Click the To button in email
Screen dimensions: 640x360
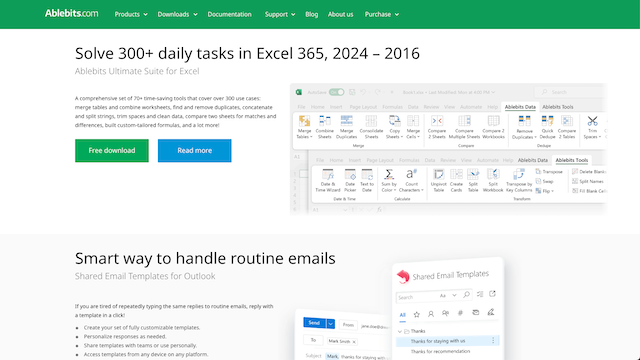[x=313, y=340]
